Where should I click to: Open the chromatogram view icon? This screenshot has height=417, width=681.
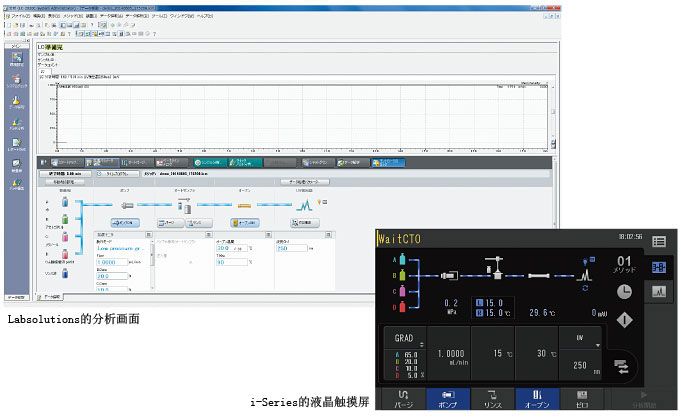[x=659, y=292]
